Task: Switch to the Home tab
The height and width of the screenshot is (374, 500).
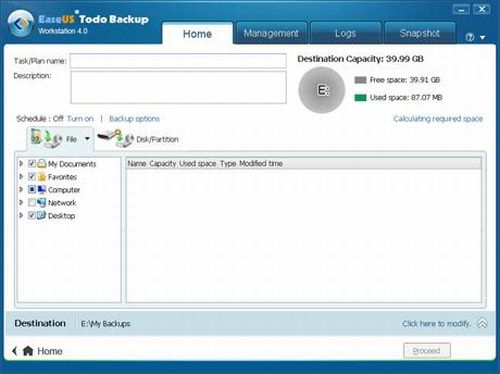Action: tap(197, 34)
